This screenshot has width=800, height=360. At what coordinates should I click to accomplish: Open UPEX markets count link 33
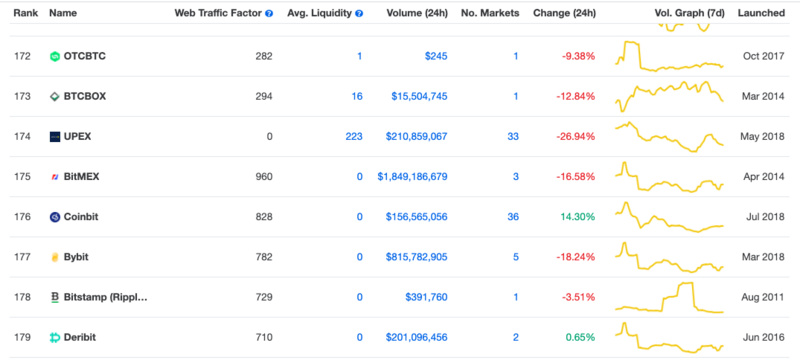(x=513, y=137)
